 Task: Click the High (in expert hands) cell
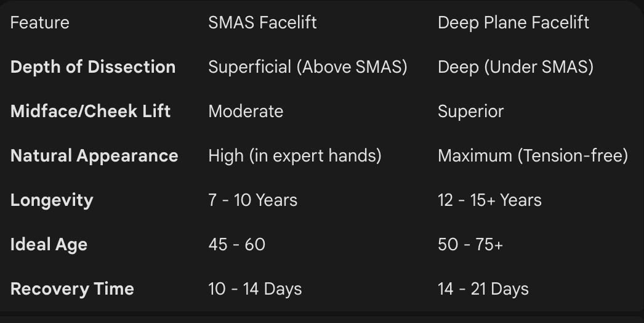(294, 156)
